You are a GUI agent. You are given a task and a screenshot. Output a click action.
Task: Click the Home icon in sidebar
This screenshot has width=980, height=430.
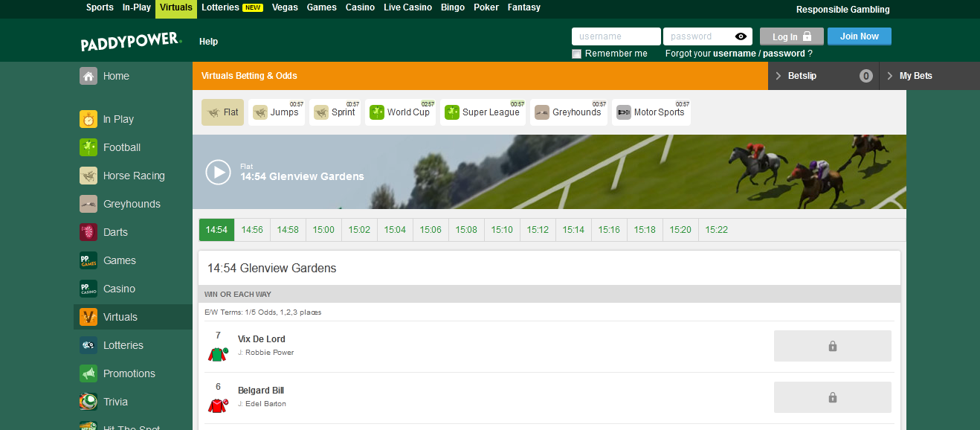pos(88,76)
